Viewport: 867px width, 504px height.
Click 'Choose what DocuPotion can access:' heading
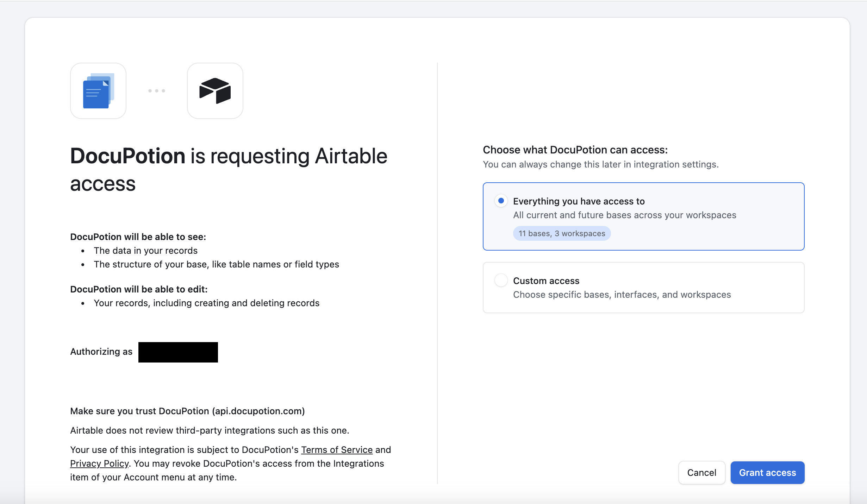pos(575,150)
